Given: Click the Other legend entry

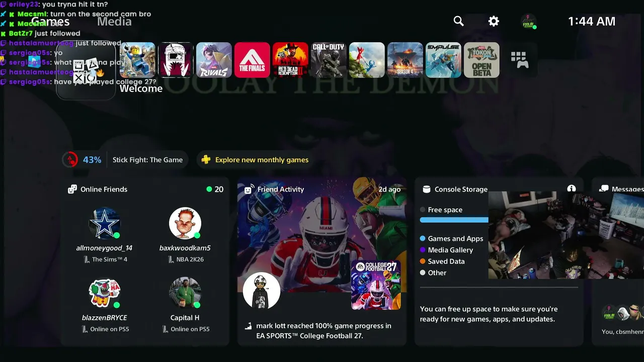Looking at the screenshot, I should pos(433,273).
